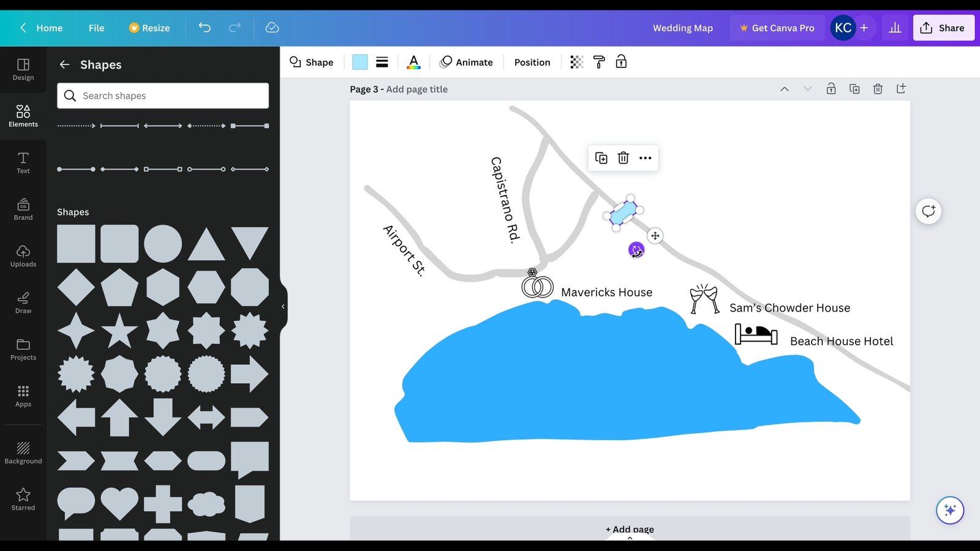Undo the last action

point(204,28)
